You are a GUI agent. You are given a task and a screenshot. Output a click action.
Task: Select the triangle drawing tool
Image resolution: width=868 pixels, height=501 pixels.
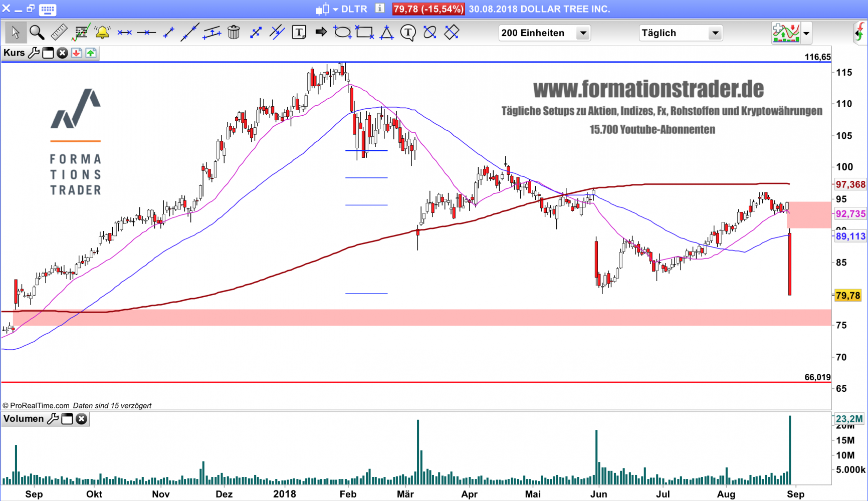pyautogui.click(x=386, y=33)
